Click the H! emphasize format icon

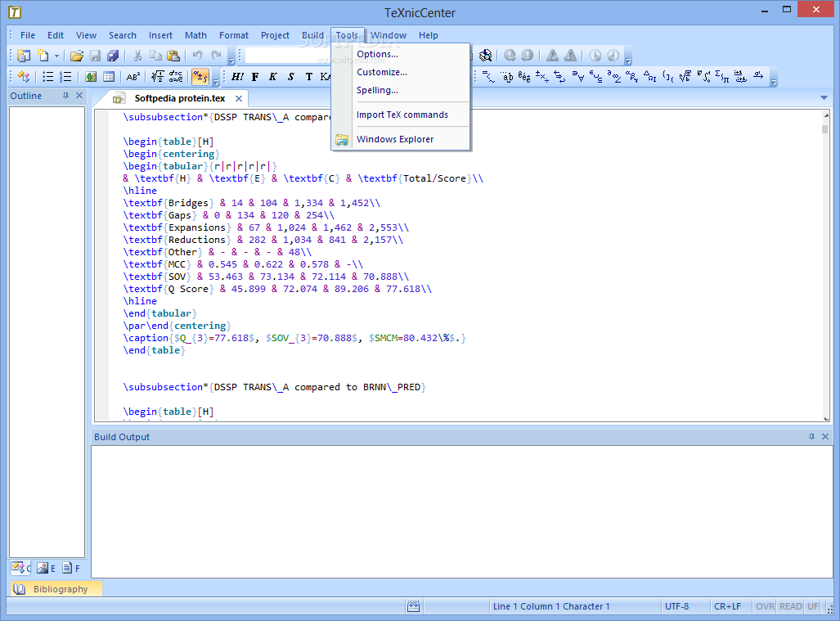(237, 77)
